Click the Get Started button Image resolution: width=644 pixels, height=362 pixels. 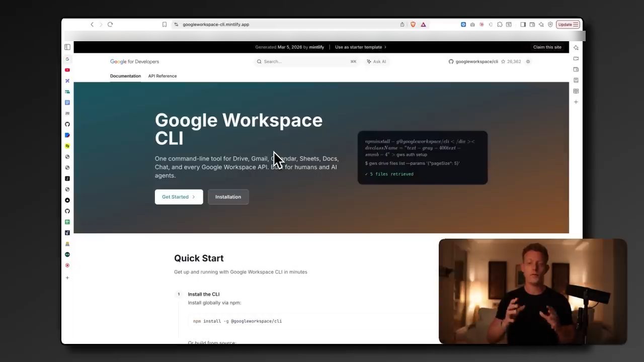coord(179,197)
